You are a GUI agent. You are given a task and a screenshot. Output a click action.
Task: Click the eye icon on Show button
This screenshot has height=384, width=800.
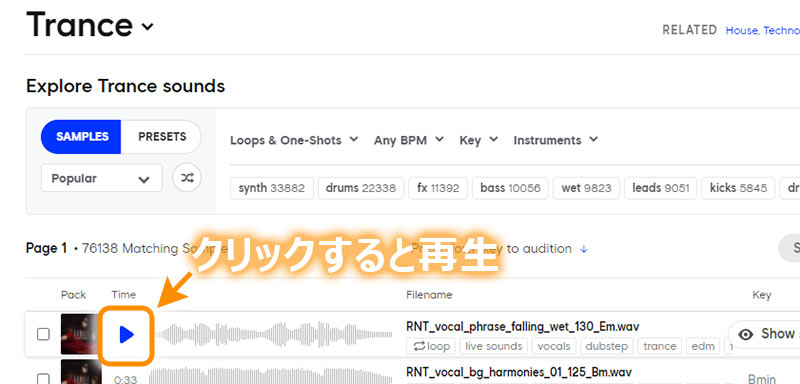(x=746, y=335)
